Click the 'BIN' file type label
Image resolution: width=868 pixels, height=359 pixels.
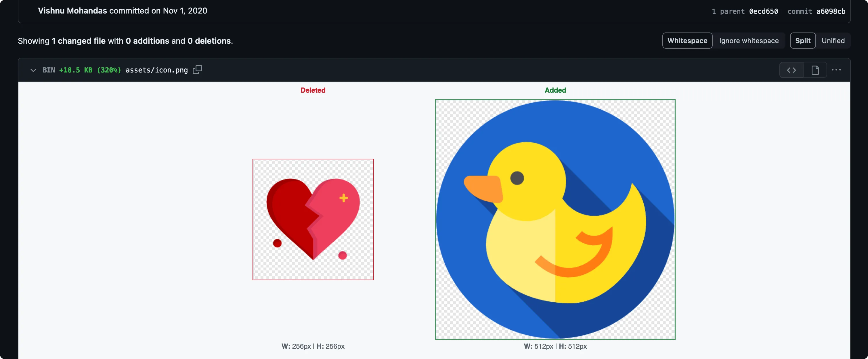click(x=49, y=70)
